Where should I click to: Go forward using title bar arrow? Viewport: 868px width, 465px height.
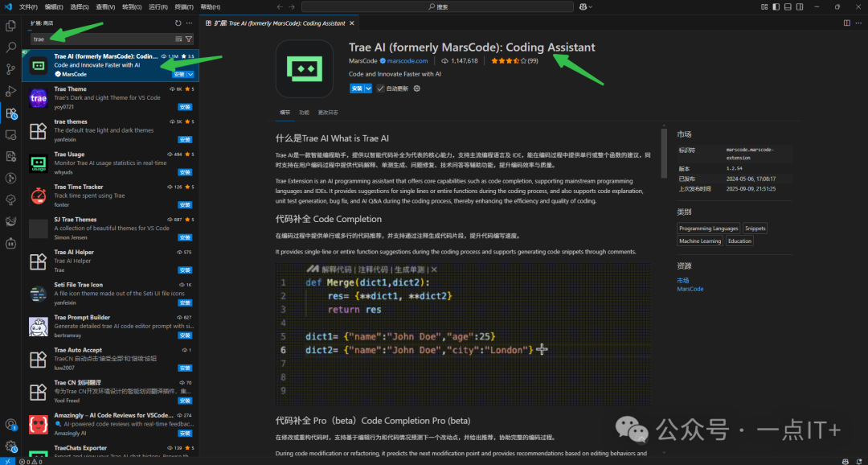(x=293, y=6)
